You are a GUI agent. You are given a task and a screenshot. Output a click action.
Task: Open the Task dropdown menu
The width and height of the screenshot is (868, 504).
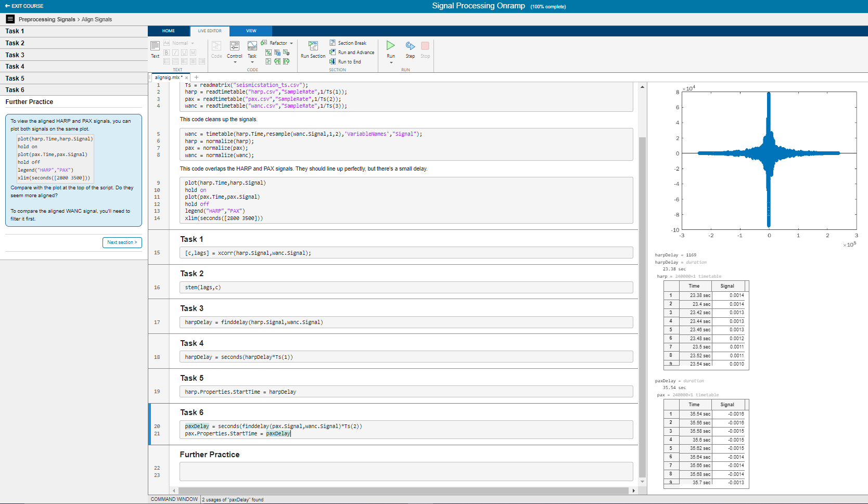pos(252,62)
